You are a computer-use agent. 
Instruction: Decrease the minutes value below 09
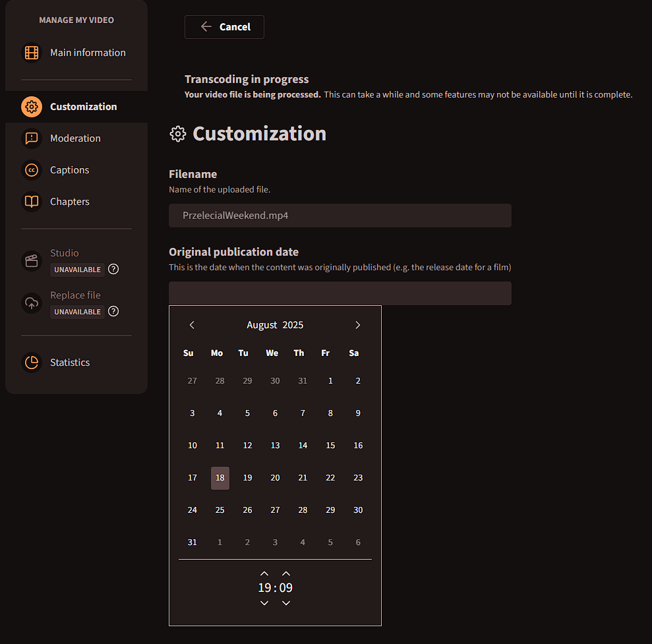286,603
